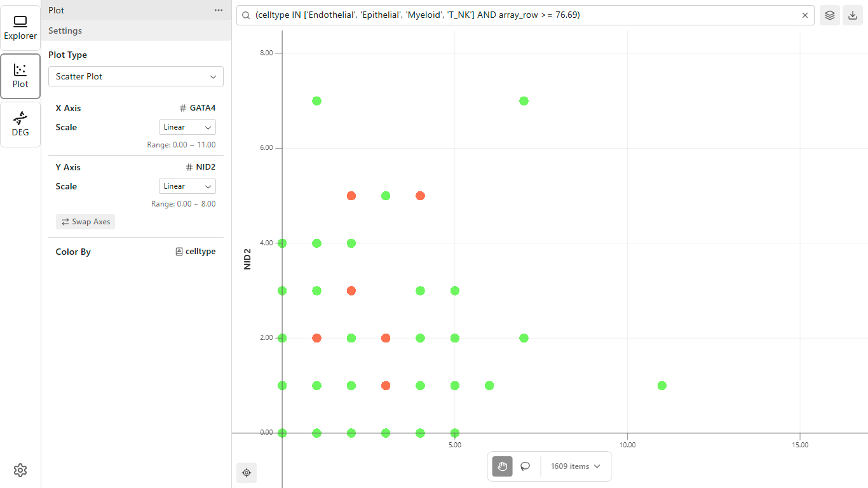
Task: Change the X Axis Scale from Linear
Action: coord(187,127)
